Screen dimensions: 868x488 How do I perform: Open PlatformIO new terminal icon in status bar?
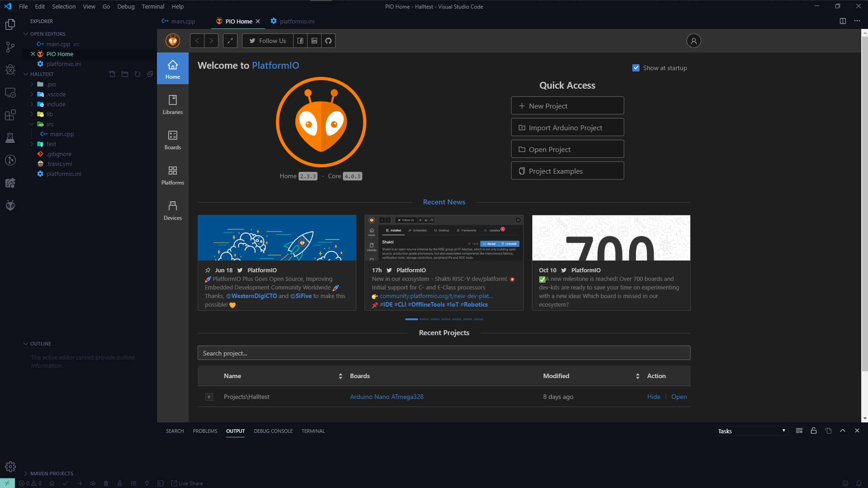[x=160, y=483]
